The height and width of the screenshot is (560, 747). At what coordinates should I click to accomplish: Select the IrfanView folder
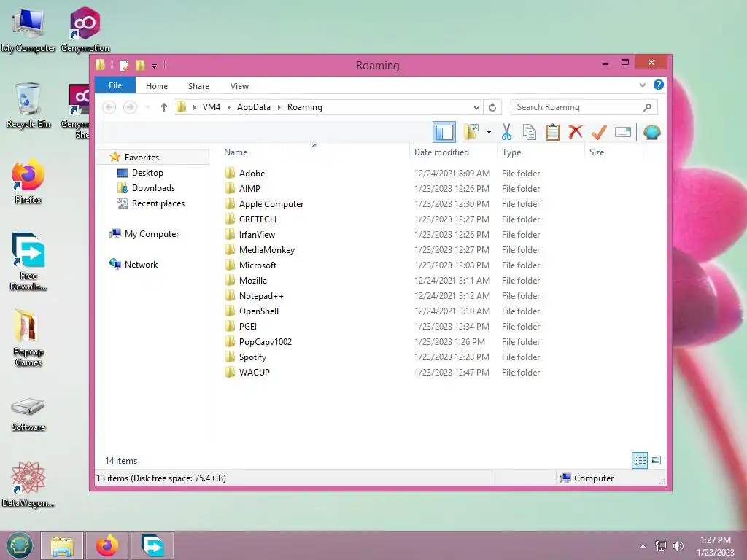(257, 234)
